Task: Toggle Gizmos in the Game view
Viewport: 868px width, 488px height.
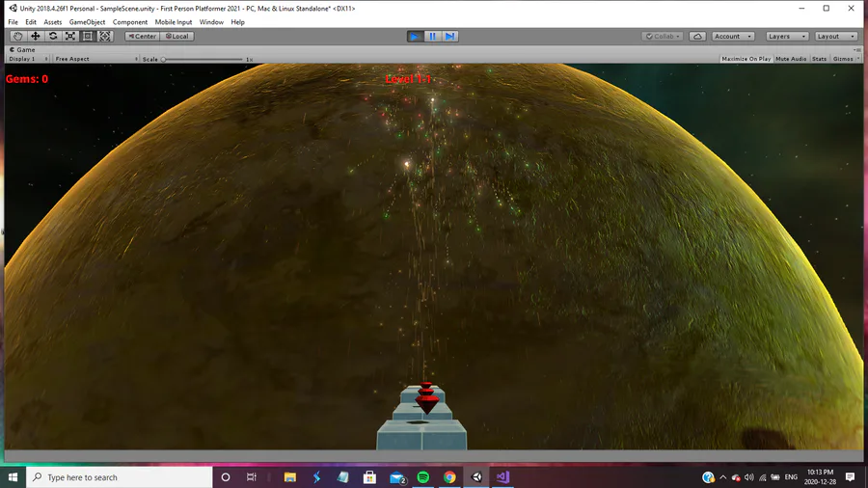Action: (843, 59)
